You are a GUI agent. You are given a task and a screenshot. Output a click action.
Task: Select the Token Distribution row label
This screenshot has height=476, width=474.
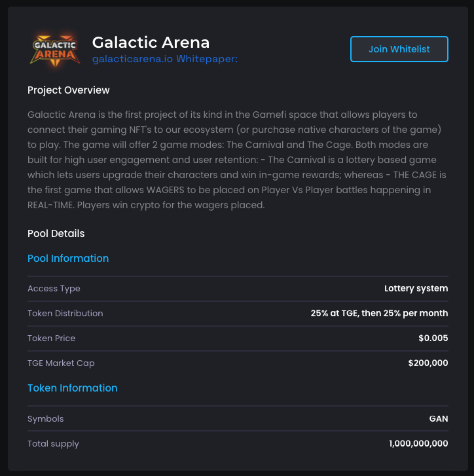click(x=65, y=313)
